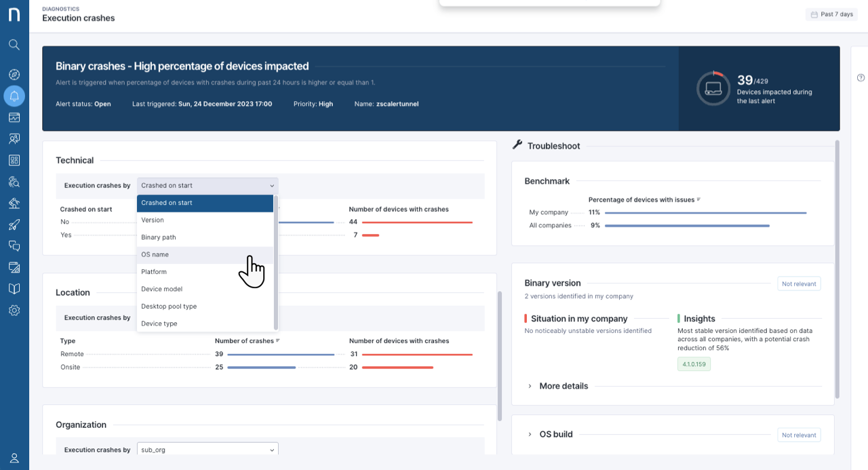Choose OS name from dropdown list

[x=205, y=254]
